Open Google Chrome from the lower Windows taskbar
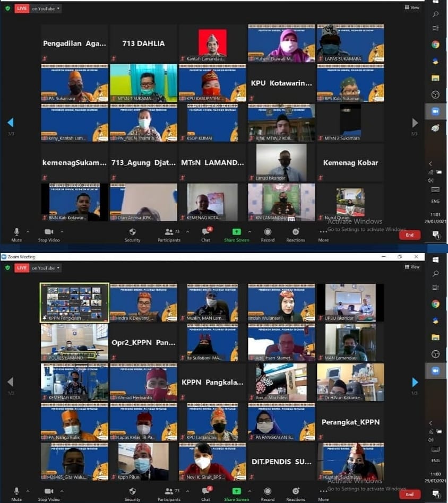The height and width of the screenshot is (503, 448). pos(435,304)
